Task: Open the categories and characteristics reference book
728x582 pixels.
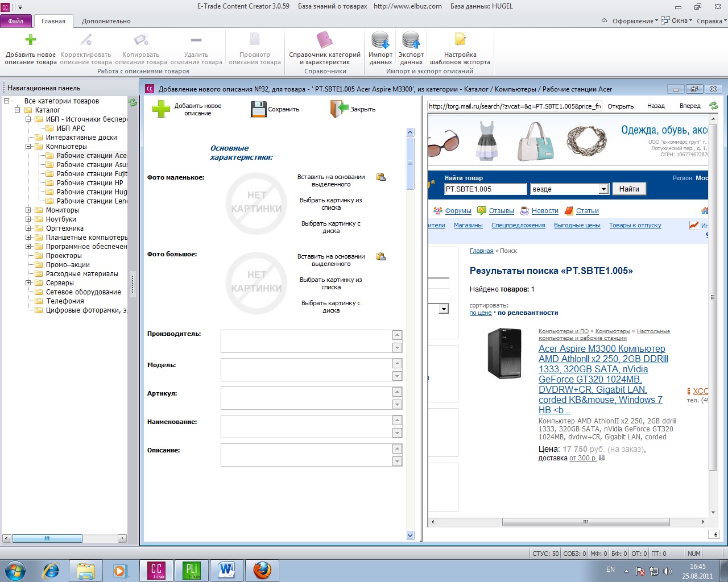Action: pyautogui.click(x=325, y=40)
